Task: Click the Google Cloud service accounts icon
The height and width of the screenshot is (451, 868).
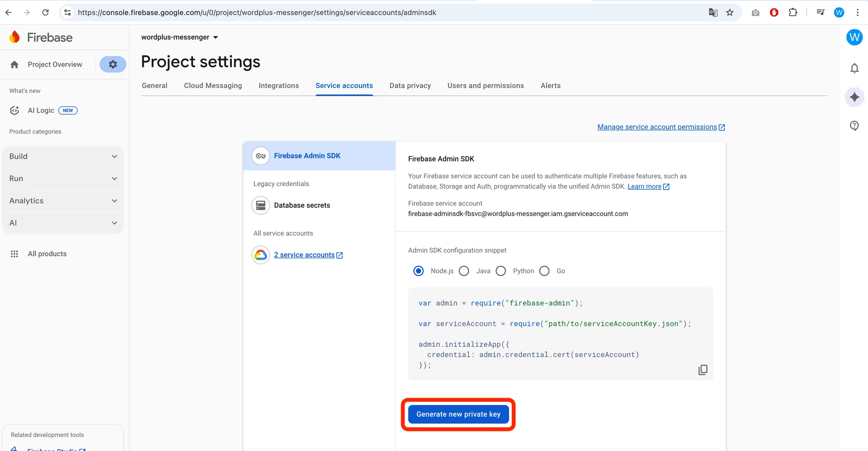Action: (x=261, y=255)
